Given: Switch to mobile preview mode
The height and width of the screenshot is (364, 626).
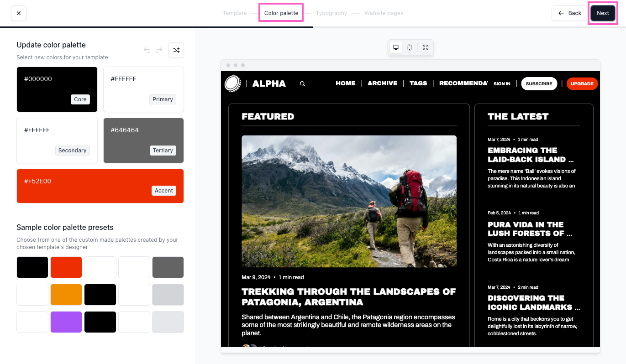Looking at the screenshot, I should click(410, 47).
